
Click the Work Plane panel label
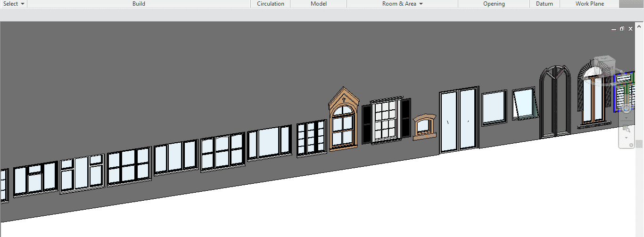(589, 4)
